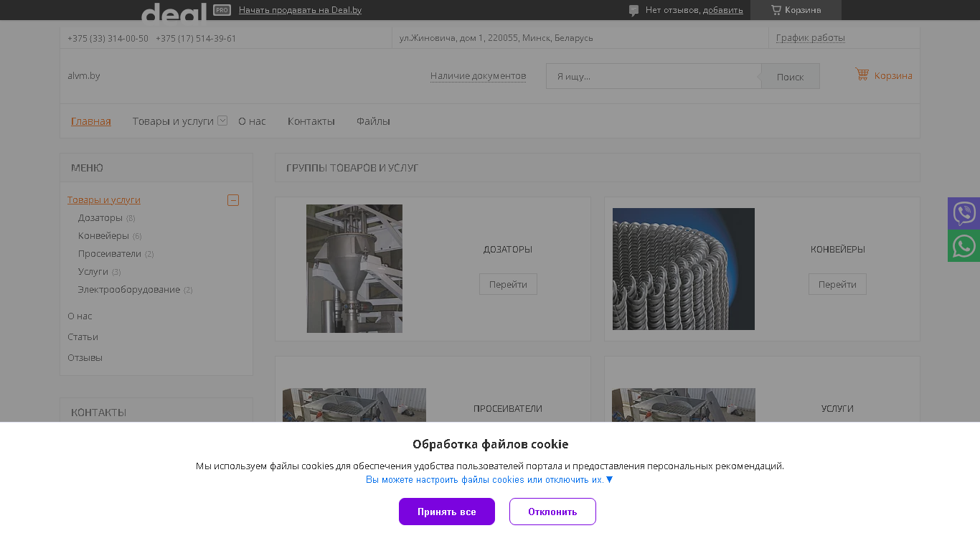This screenshot has height=551, width=980.
Task: Select Услуги in sidebar menu
Action: (93, 271)
